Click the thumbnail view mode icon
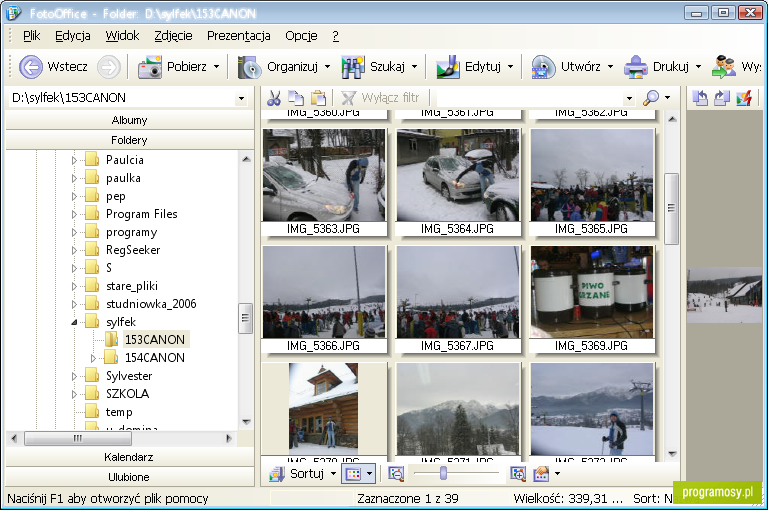The width and height of the screenshot is (768, 510). tap(353, 474)
